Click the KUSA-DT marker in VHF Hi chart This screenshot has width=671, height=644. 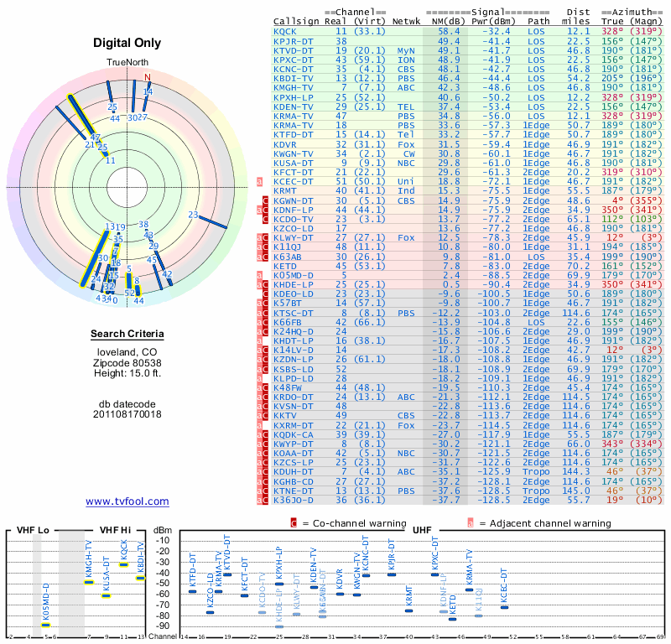(107, 595)
